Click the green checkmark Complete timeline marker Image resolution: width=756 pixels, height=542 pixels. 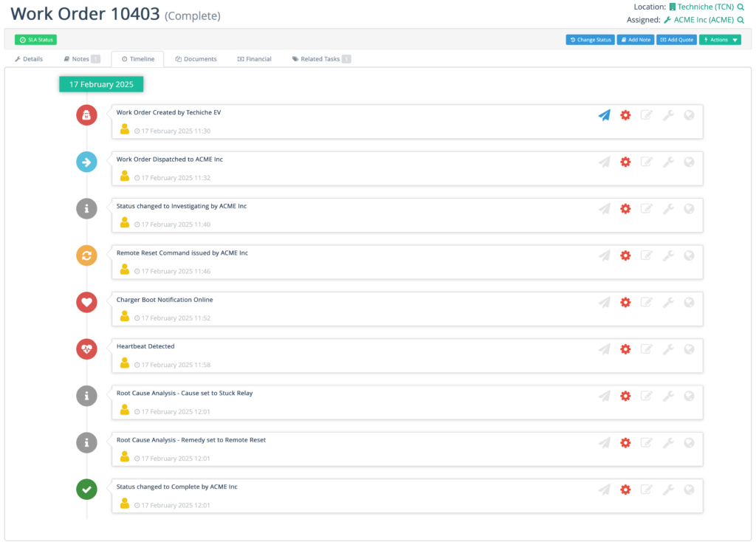pyautogui.click(x=87, y=489)
